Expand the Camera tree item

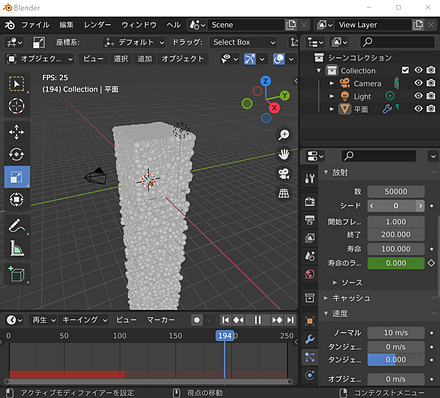(332, 83)
